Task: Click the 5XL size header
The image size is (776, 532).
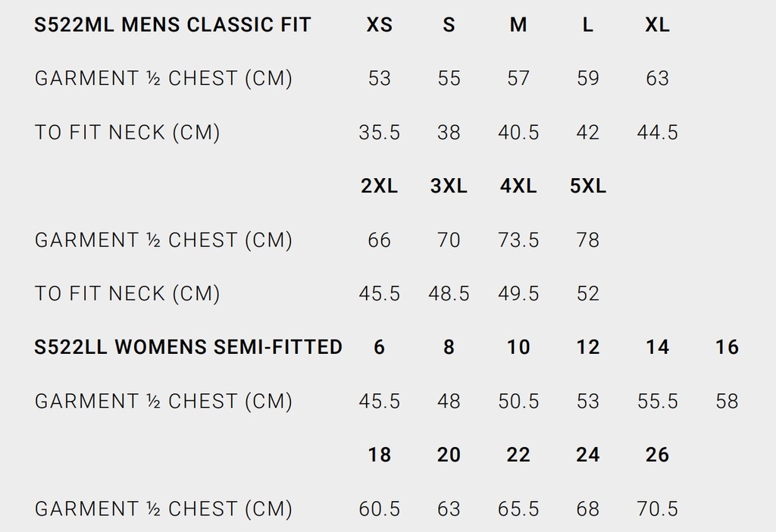Action: (588, 186)
